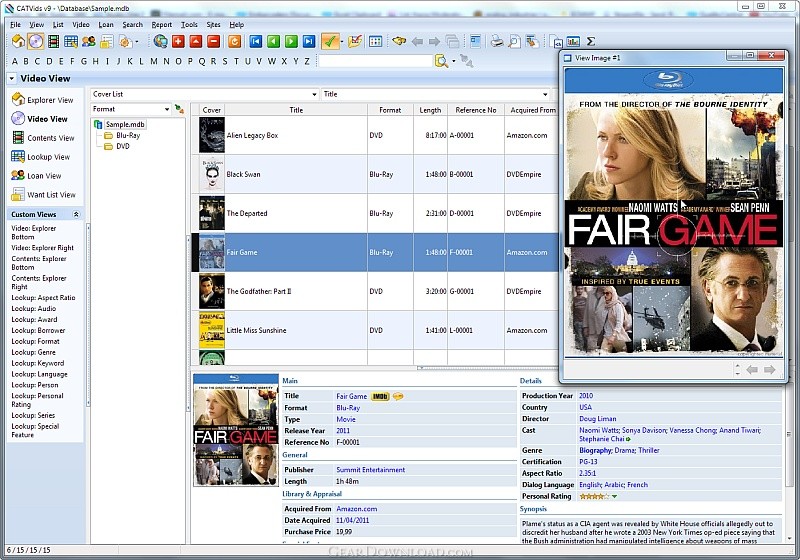Open the Video menu
Screen dimensions: 800x560
[x=81, y=24]
